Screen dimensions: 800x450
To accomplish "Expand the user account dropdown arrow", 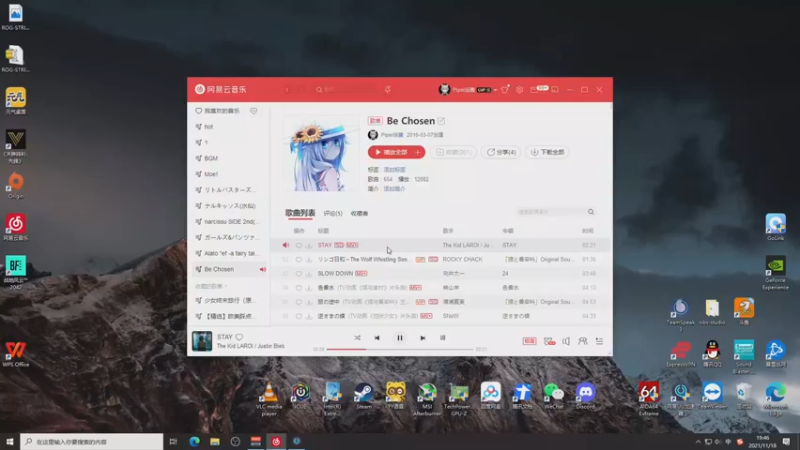I will (x=495, y=90).
